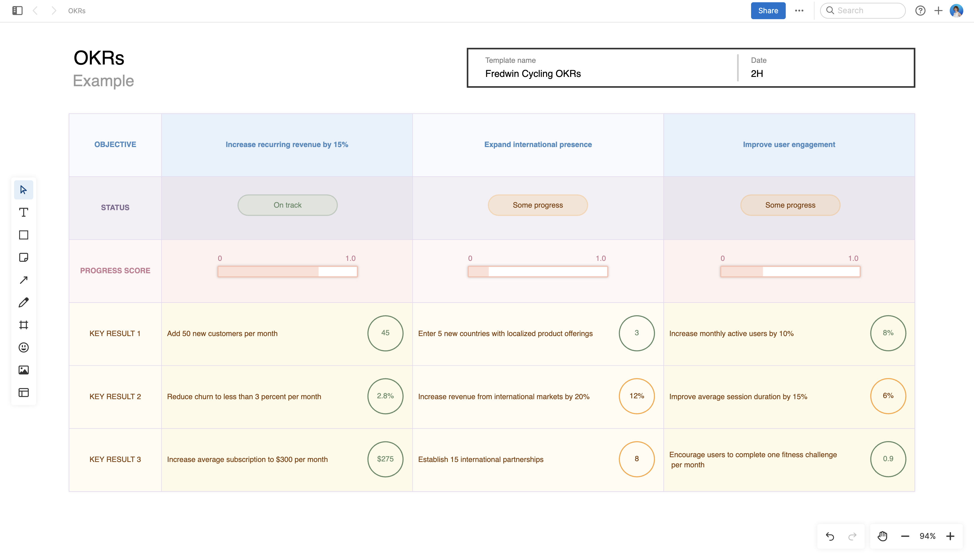This screenshot has height=560, width=974.
Task: Toggle the left sidebar panel
Action: pos(17,10)
